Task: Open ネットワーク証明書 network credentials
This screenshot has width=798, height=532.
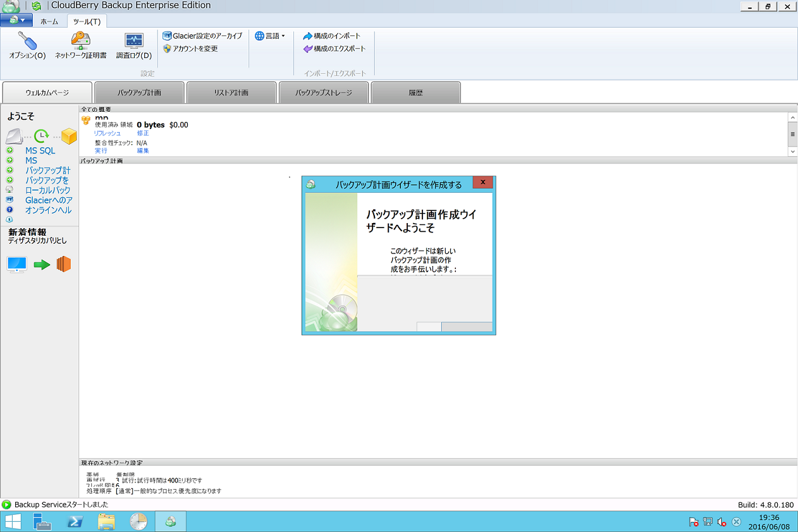Action: tap(80, 45)
